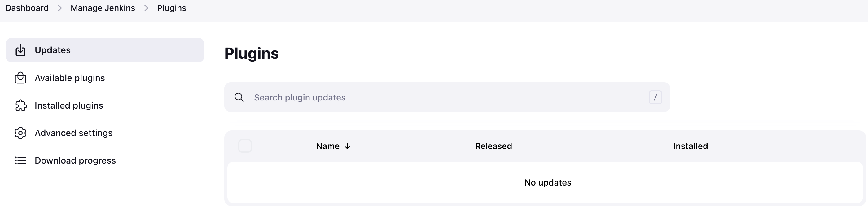Image resolution: width=868 pixels, height=209 pixels.
Task: Click the keyboard shortcut slash badge
Action: (655, 97)
